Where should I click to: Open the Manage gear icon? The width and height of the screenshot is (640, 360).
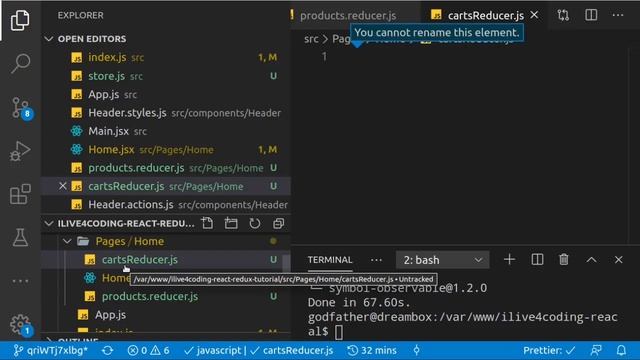(20, 324)
